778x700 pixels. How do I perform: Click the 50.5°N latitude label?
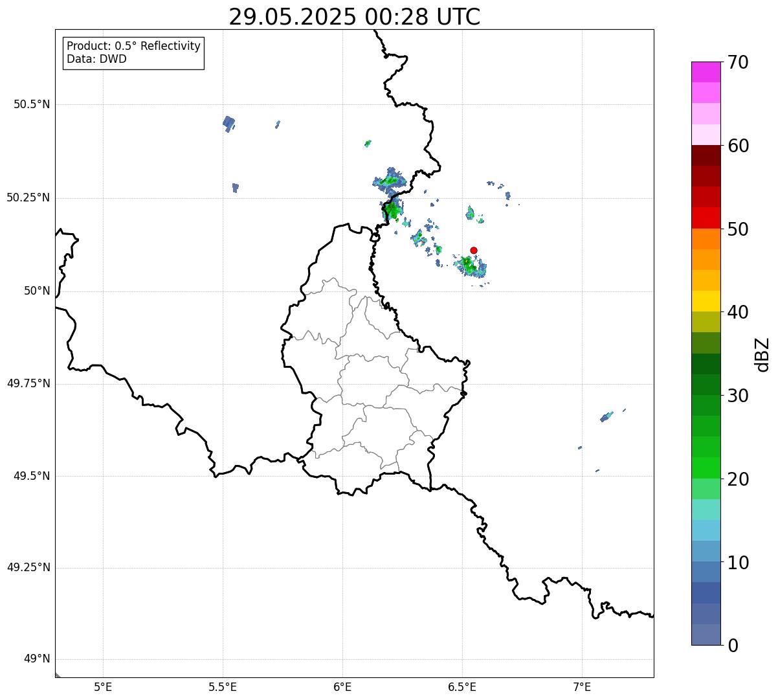coord(32,105)
